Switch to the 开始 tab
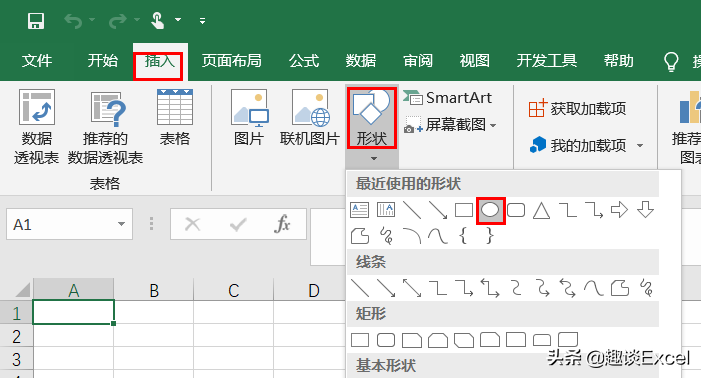Image resolution: width=701 pixels, height=378 pixels. pyautogui.click(x=102, y=60)
